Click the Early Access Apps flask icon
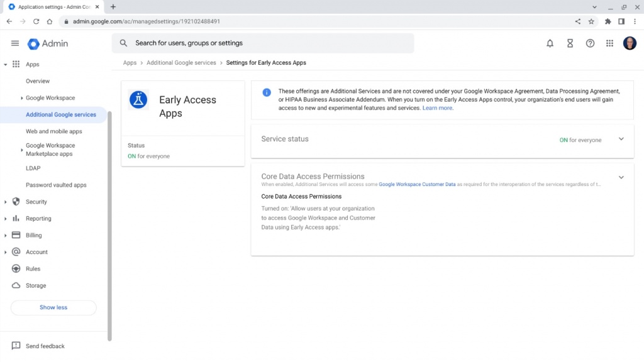 pyautogui.click(x=138, y=100)
